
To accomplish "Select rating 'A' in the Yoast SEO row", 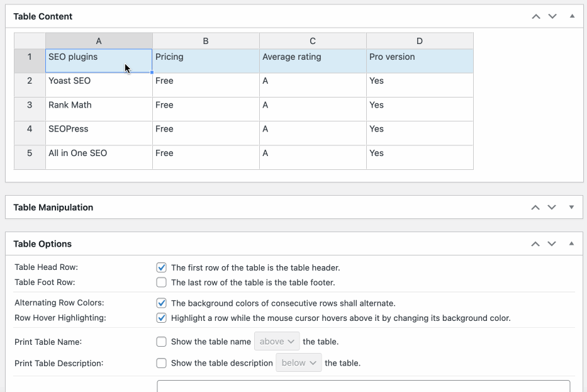I will 313,85.
